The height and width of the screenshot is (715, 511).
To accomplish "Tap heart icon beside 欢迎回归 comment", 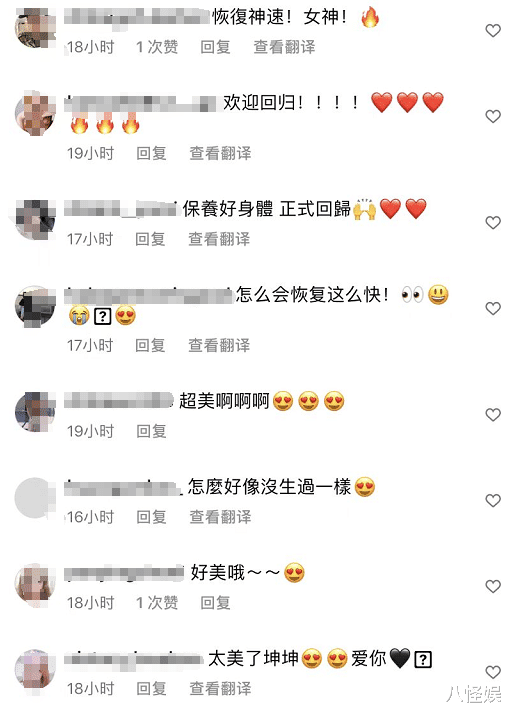I will point(493,116).
